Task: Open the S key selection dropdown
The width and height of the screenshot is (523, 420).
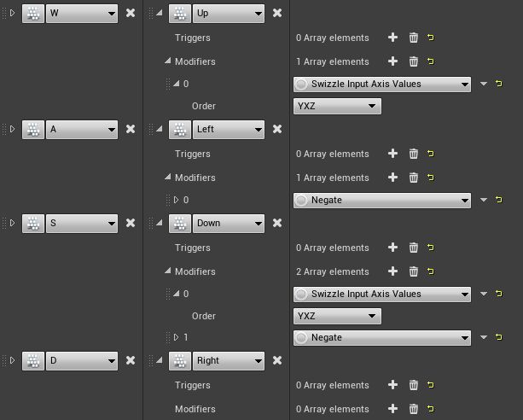Action: click(x=82, y=223)
